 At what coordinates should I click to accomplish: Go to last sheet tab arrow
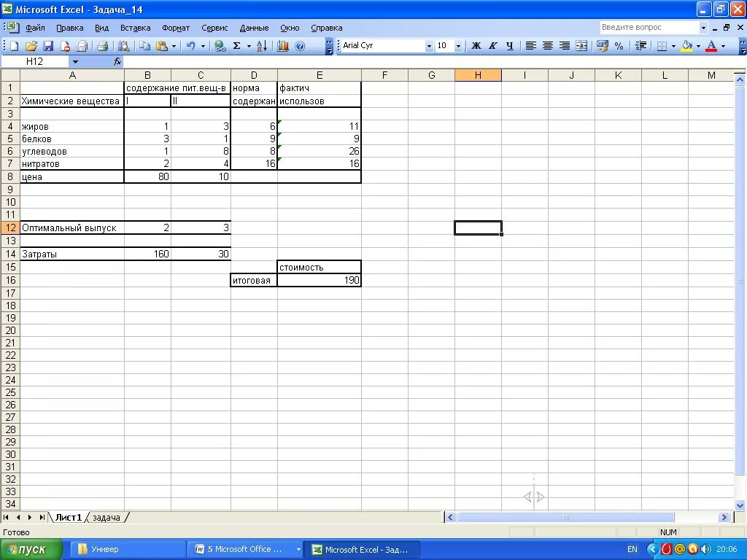click(x=42, y=517)
